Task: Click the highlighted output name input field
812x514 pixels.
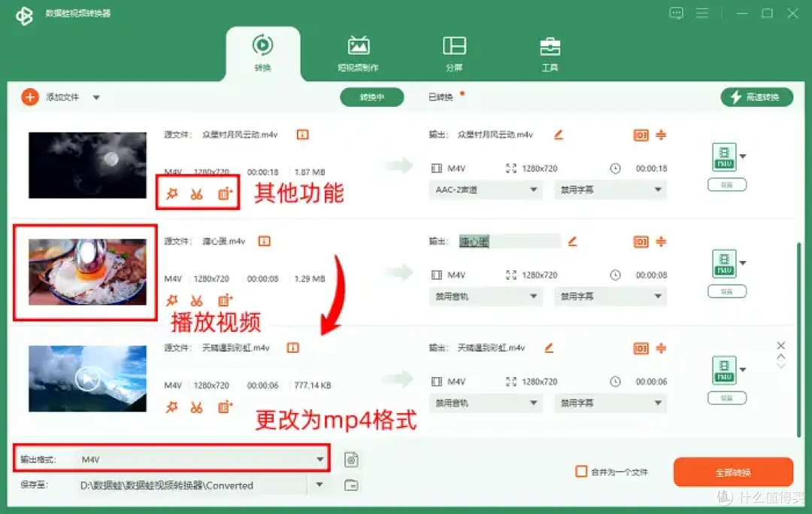Action: point(510,241)
